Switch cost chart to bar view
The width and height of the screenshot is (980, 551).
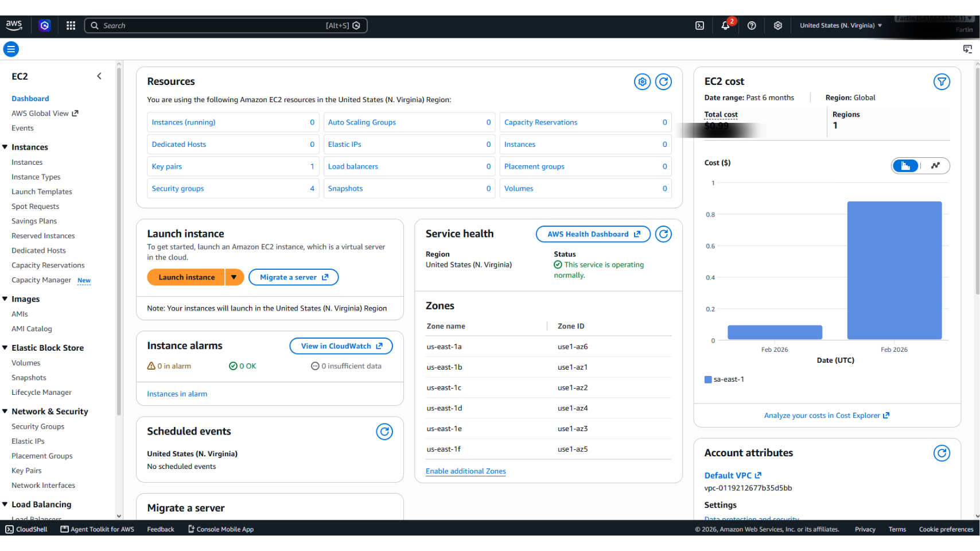tap(906, 166)
